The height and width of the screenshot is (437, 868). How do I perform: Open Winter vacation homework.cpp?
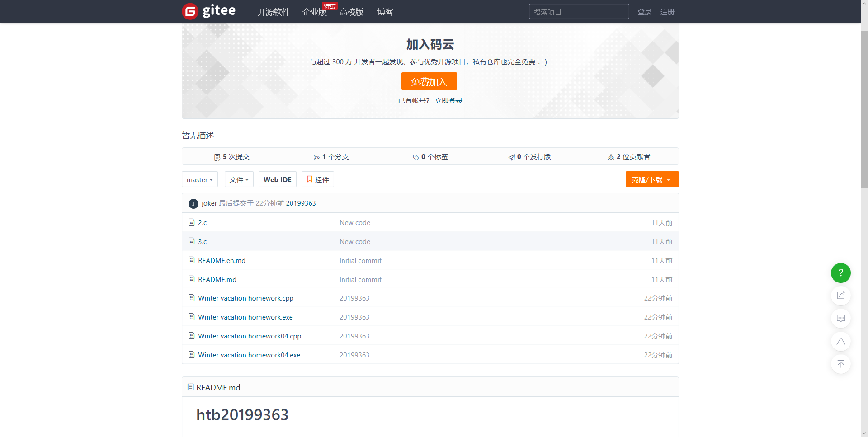pyautogui.click(x=246, y=298)
